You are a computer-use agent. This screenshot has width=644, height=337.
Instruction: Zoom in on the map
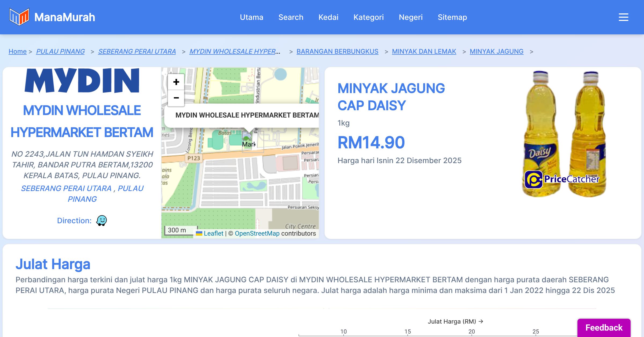176,82
